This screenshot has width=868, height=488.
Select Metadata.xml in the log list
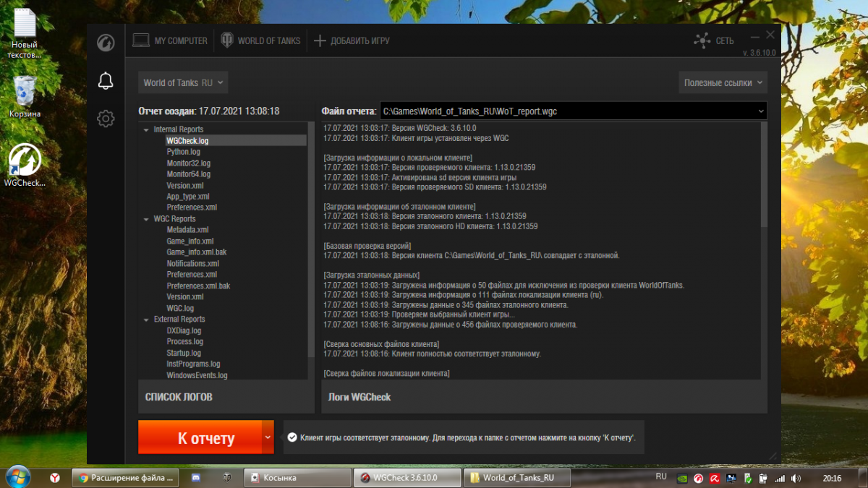187,230
